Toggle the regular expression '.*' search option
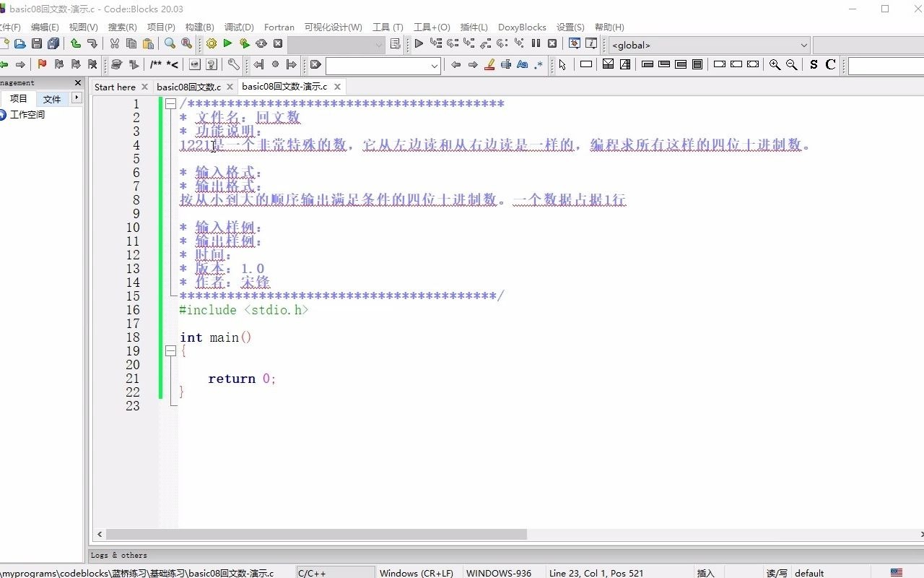The width and height of the screenshot is (924, 578). click(x=539, y=64)
